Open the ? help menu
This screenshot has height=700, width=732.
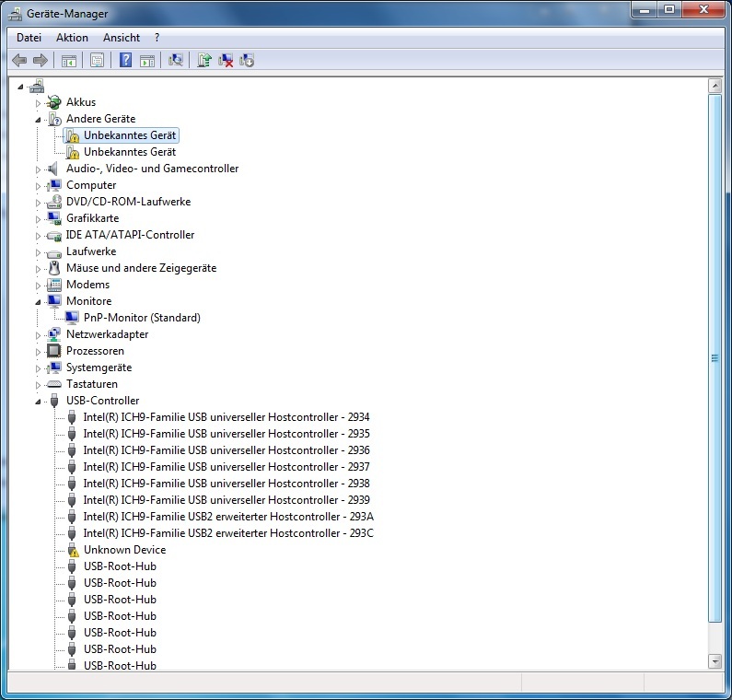tap(157, 38)
